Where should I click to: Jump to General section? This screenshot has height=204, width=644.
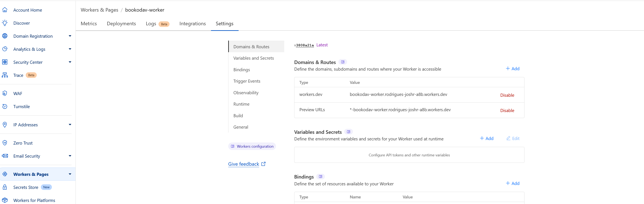pos(241,127)
